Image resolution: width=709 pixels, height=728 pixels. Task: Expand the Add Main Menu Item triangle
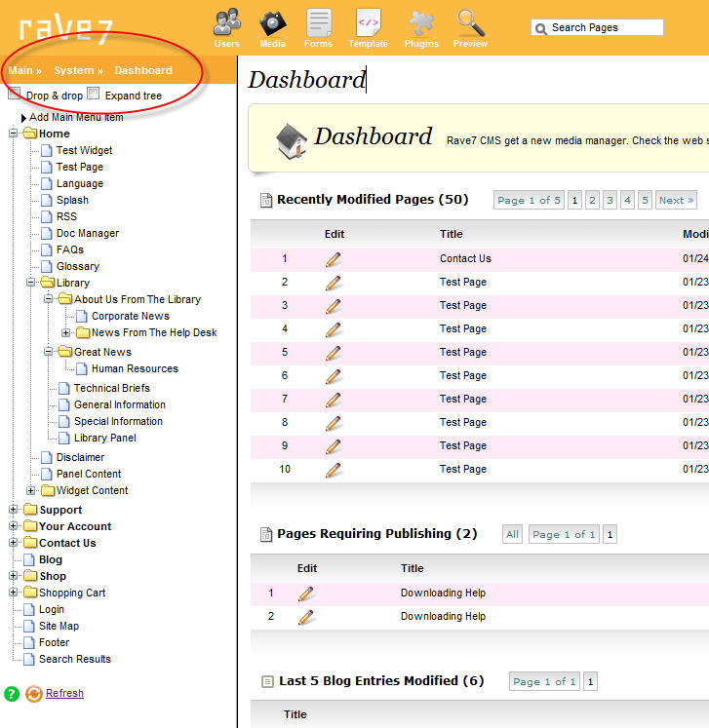(x=23, y=118)
